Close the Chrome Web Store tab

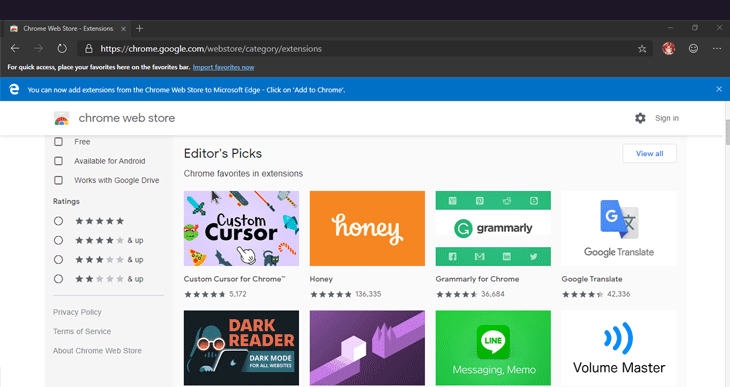pyautogui.click(x=123, y=29)
